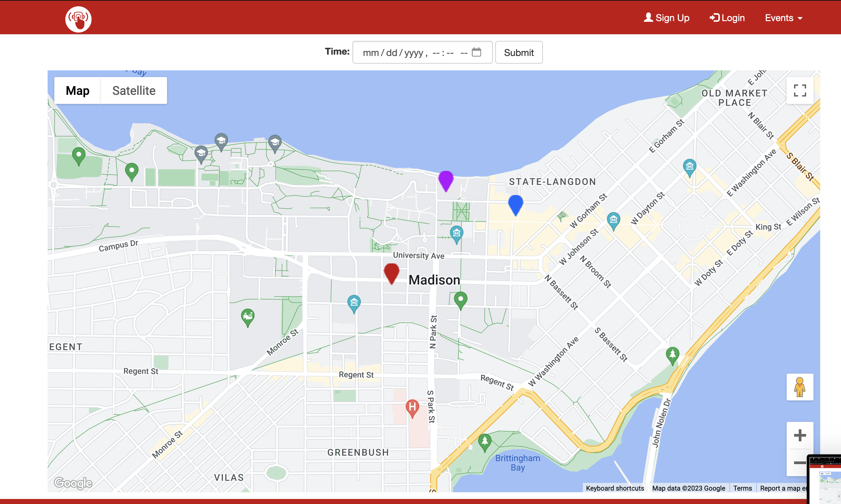The height and width of the screenshot is (504, 841).
Task: Open the calendar date picker icon
Action: (x=476, y=52)
